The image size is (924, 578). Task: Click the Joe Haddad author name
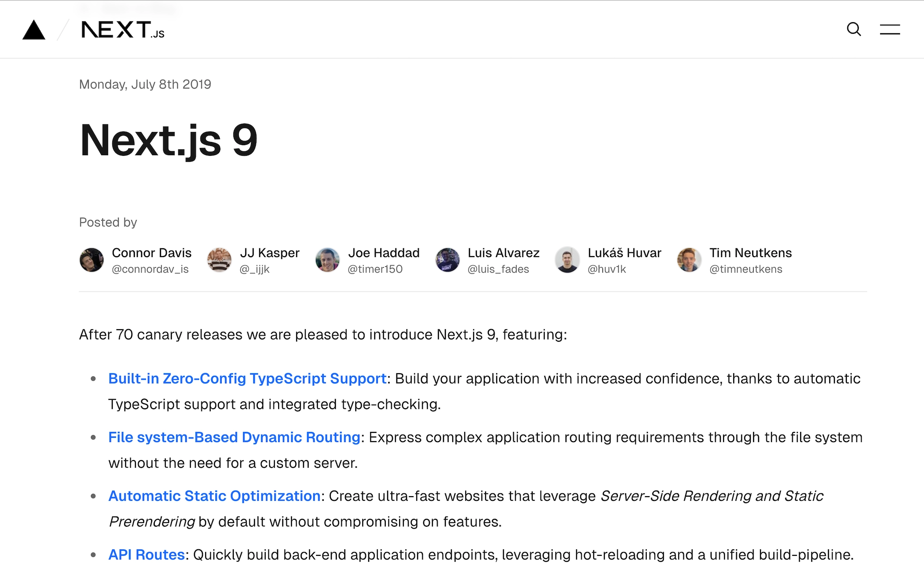pyautogui.click(x=384, y=253)
